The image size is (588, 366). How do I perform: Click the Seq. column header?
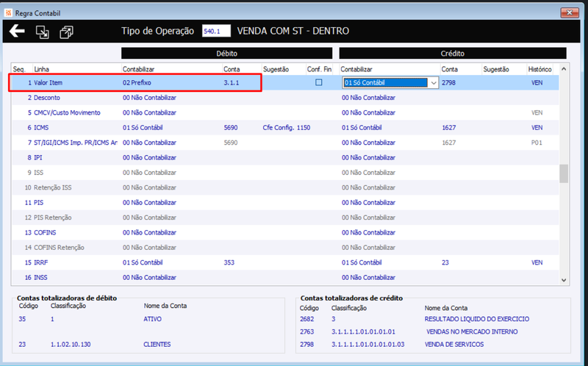click(19, 69)
